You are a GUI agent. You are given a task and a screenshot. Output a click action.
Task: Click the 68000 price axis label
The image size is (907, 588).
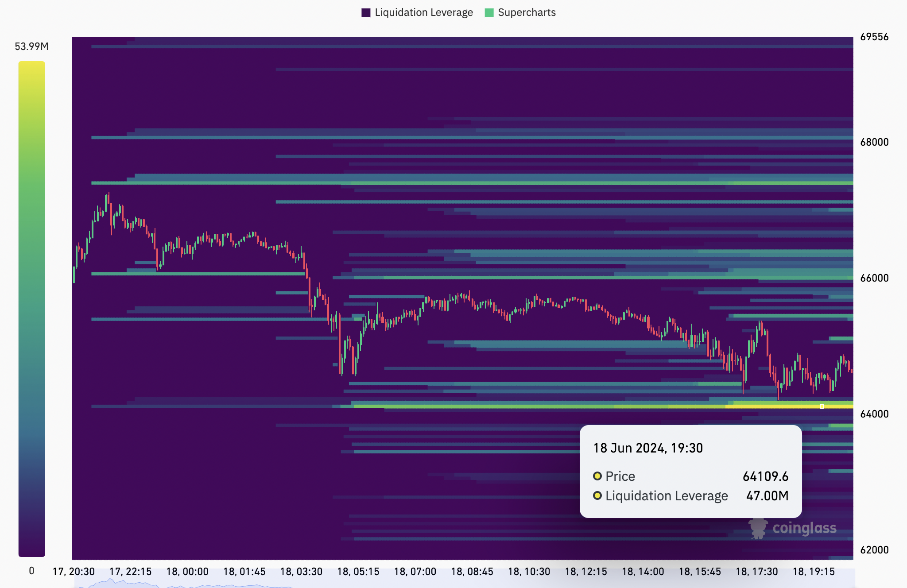(x=874, y=142)
